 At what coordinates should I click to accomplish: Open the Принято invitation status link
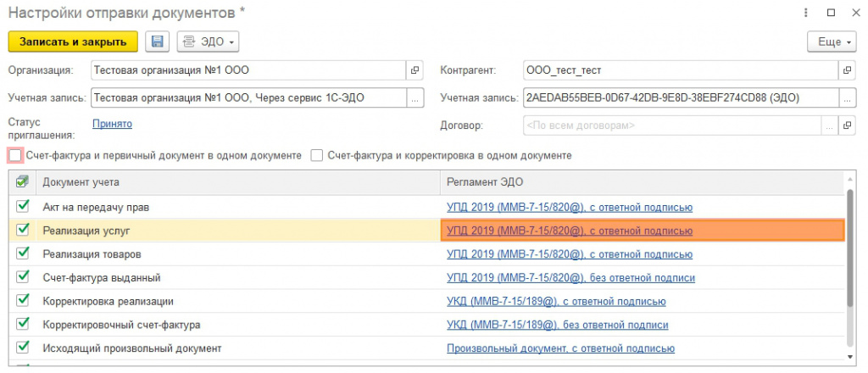point(112,124)
